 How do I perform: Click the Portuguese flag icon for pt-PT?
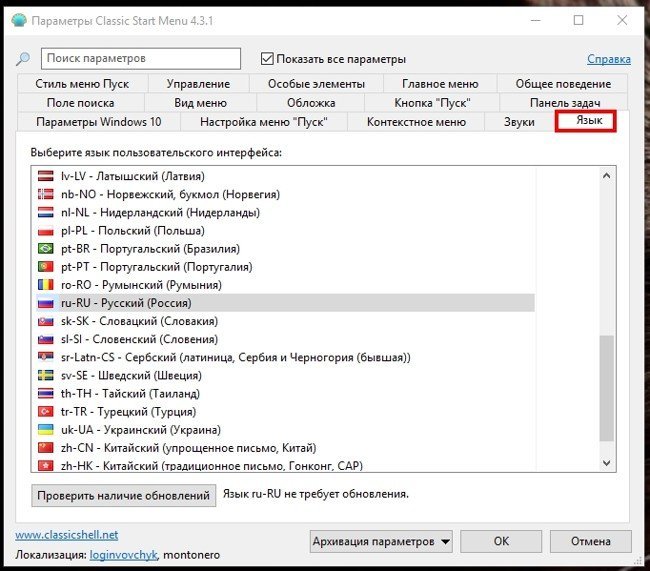pos(46,267)
